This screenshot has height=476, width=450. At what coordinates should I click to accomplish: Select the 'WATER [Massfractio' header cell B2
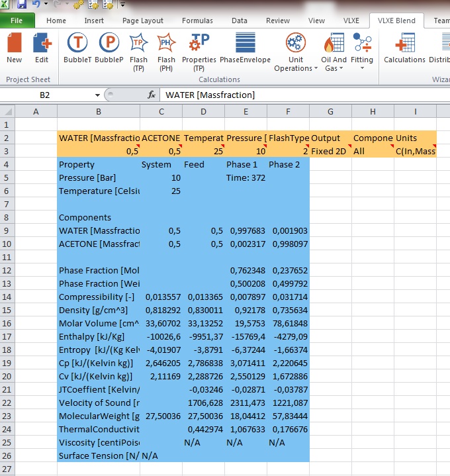(99, 138)
